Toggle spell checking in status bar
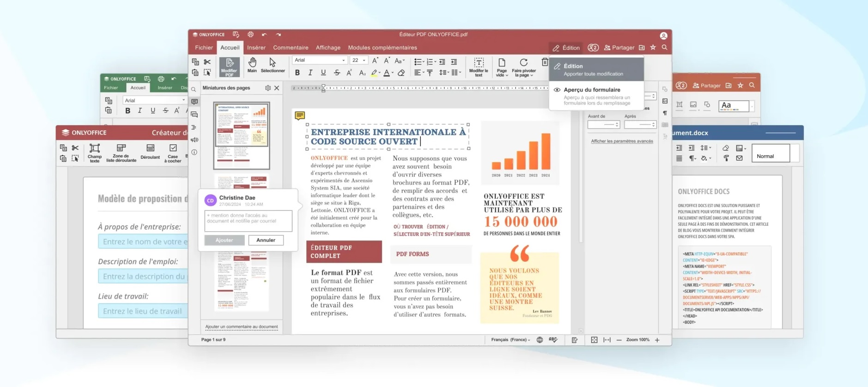The image size is (868, 387). 553,340
